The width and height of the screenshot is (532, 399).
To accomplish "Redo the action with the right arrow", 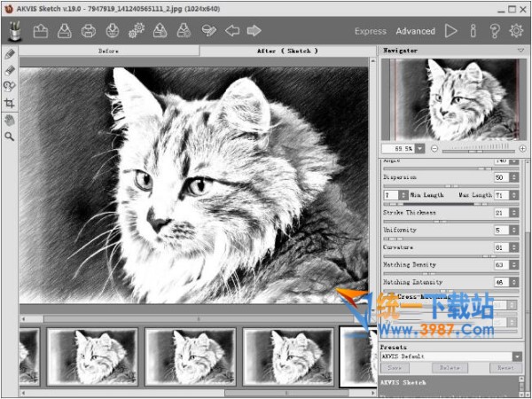I will pos(254,31).
